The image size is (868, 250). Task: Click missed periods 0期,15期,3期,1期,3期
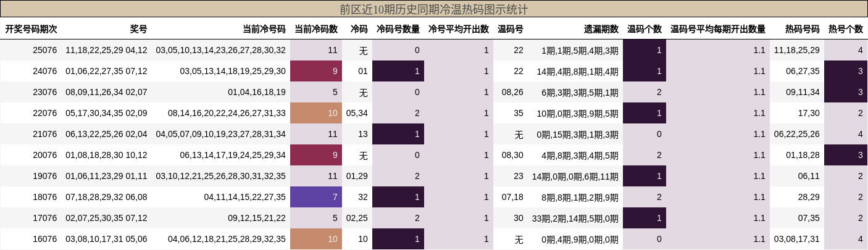click(577, 135)
